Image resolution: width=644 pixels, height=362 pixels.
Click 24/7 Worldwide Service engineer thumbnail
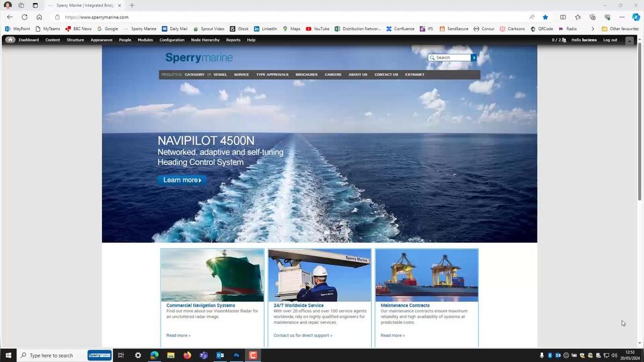coord(320,275)
